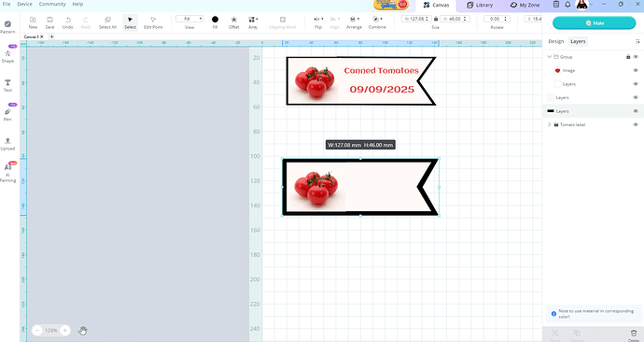
Task: Open the account dropdown arrow
Action: pyautogui.click(x=592, y=5)
